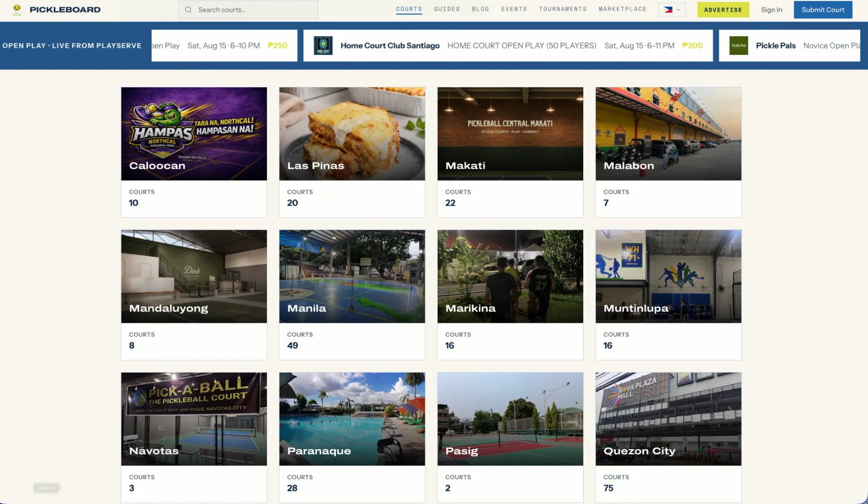
Task: Click the Pickle Pals name in ticker
Action: [x=776, y=46]
